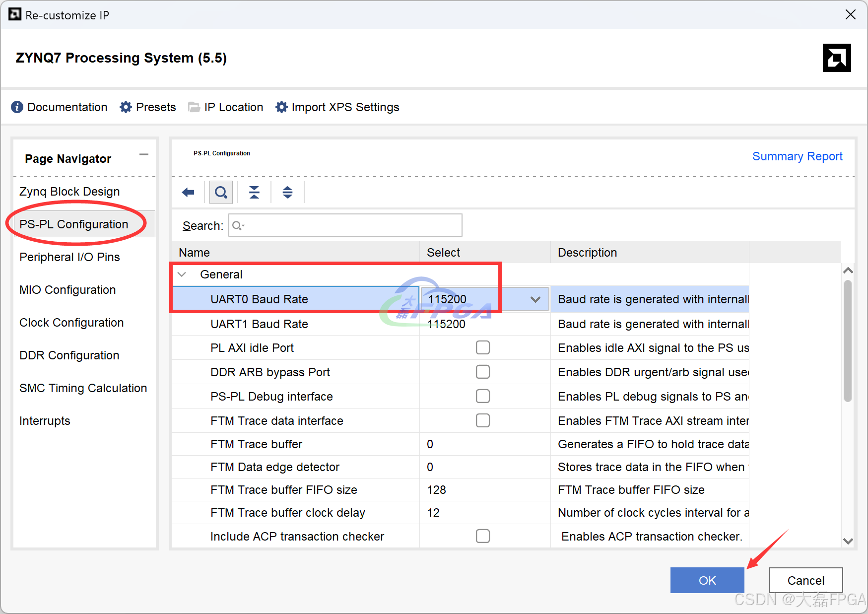This screenshot has width=868, height=614.
Task: Click scrollbar down arrow
Action: tap(848, 541)
